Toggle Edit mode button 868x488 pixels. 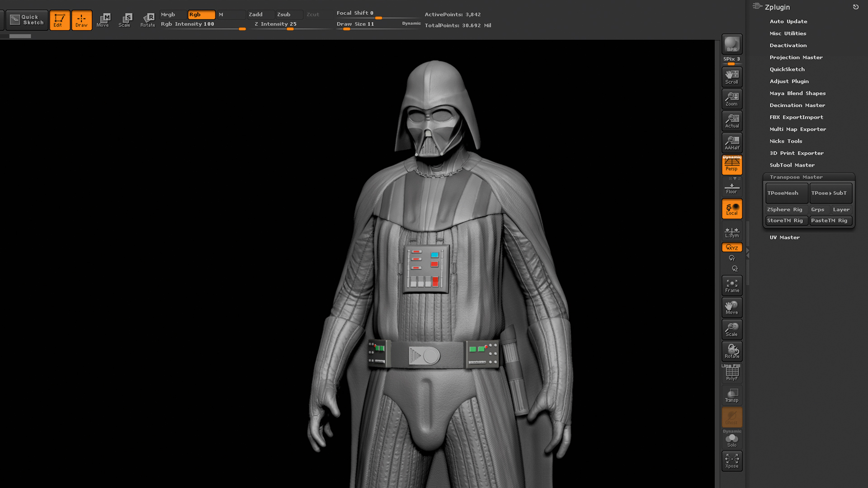coord(60,20)
